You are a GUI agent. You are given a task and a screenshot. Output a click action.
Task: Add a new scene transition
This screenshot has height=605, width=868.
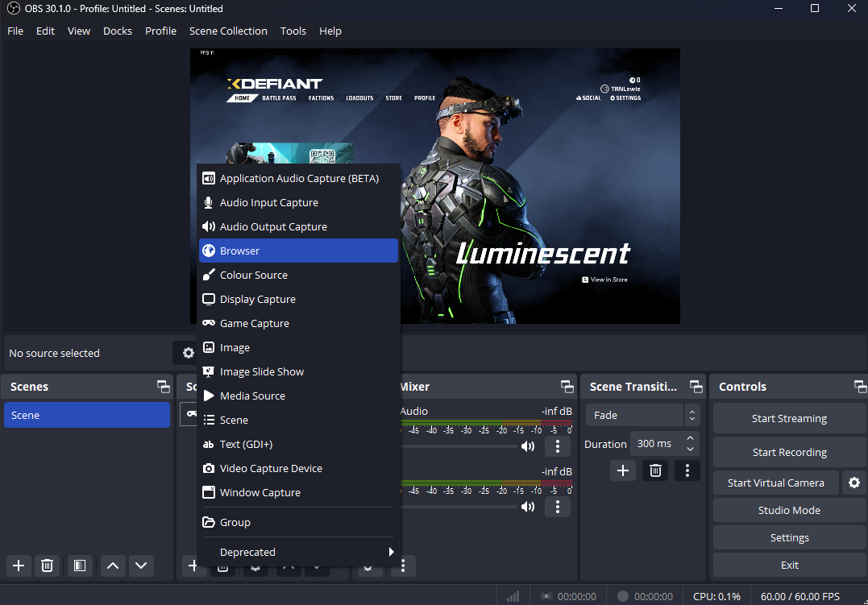(623, 470)
